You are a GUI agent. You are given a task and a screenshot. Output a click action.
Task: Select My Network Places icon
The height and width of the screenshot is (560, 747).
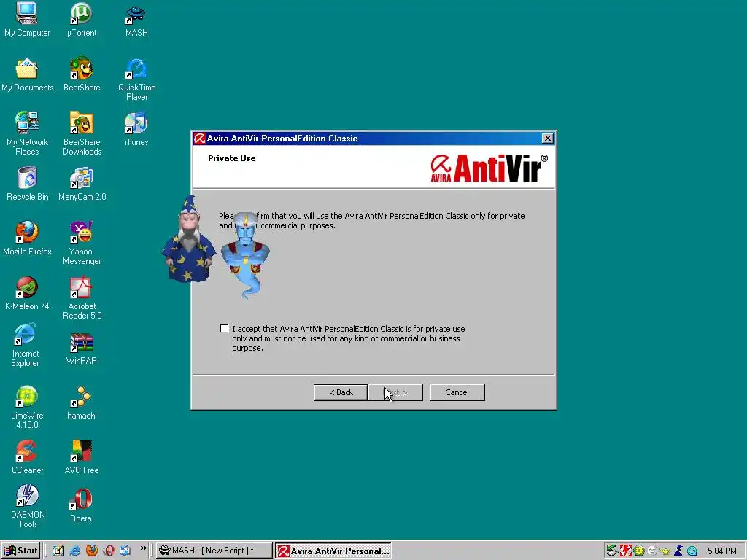click(x=27, y=133)
